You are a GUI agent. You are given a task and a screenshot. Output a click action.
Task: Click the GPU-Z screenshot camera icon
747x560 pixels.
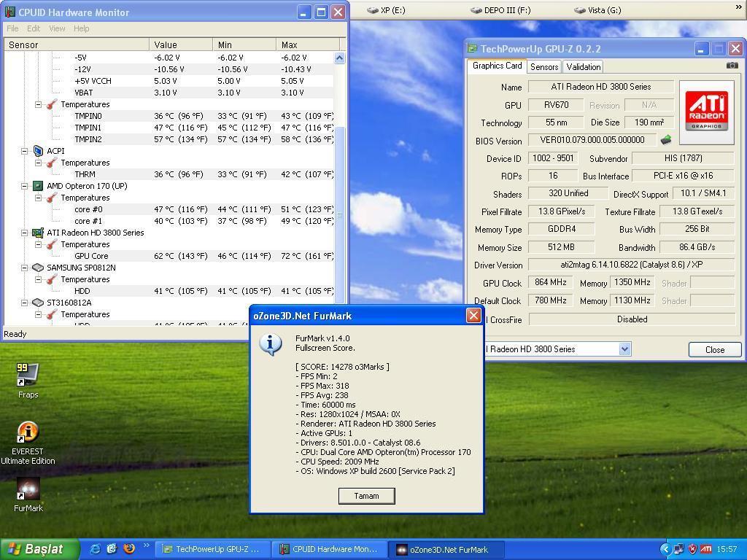pos(732,66)
